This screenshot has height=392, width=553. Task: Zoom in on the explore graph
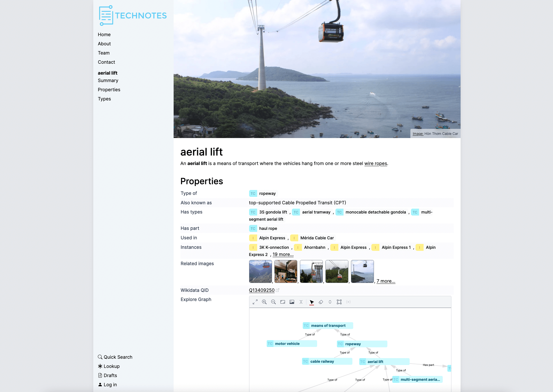(x=264, y=302)
